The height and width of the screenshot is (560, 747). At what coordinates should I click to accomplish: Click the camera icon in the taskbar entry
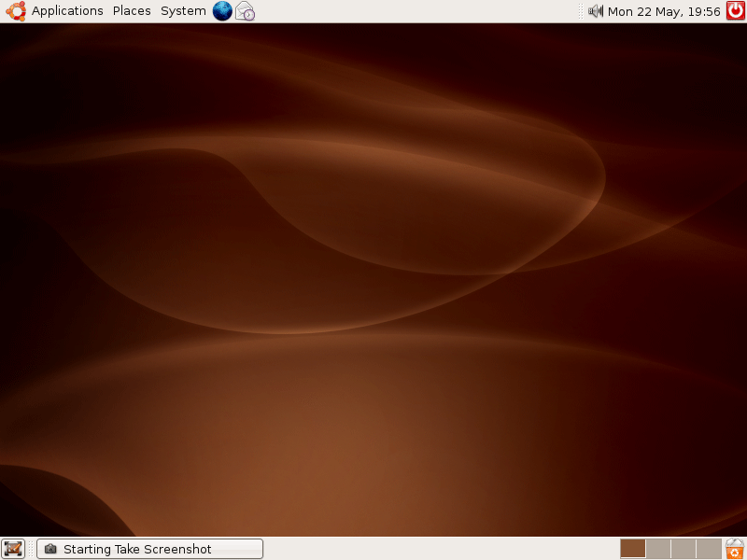(50, 549)
